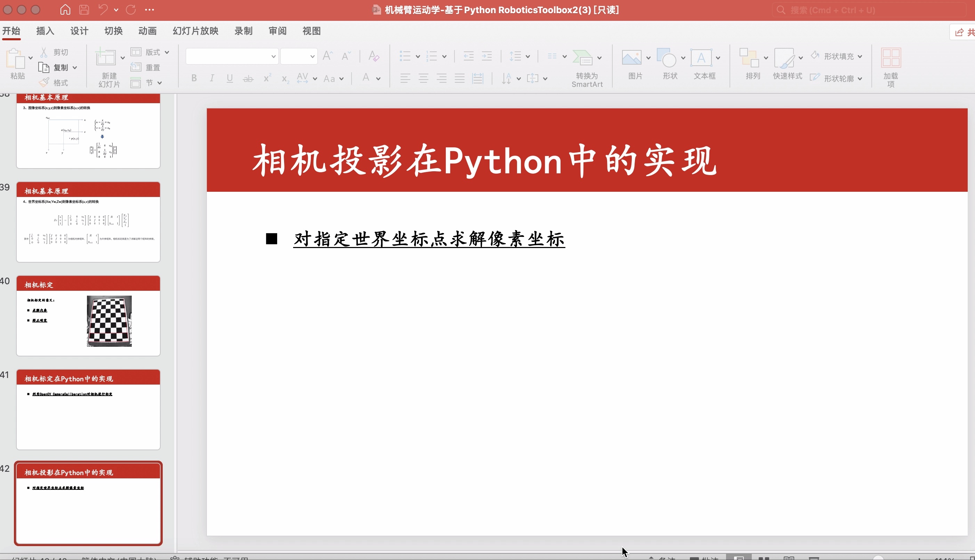Click the center alignment icon
975x560 pixels.
[x=424, y=78]
